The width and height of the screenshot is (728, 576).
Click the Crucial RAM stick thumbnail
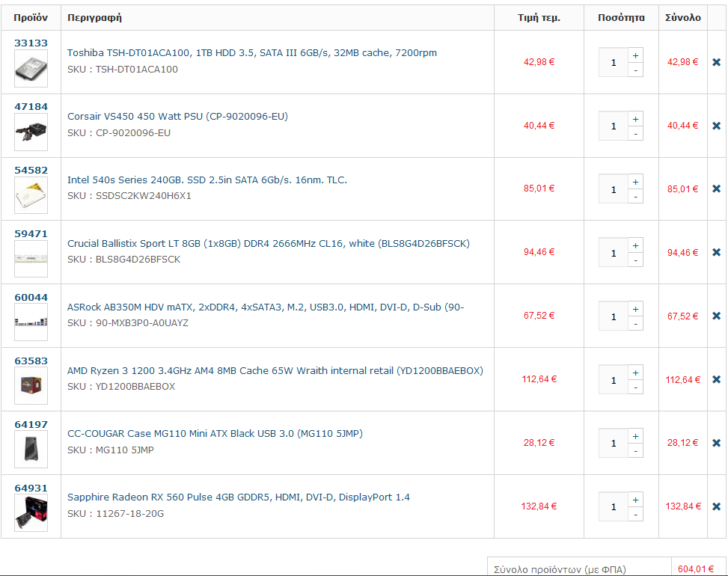click(x=31, y=259)
